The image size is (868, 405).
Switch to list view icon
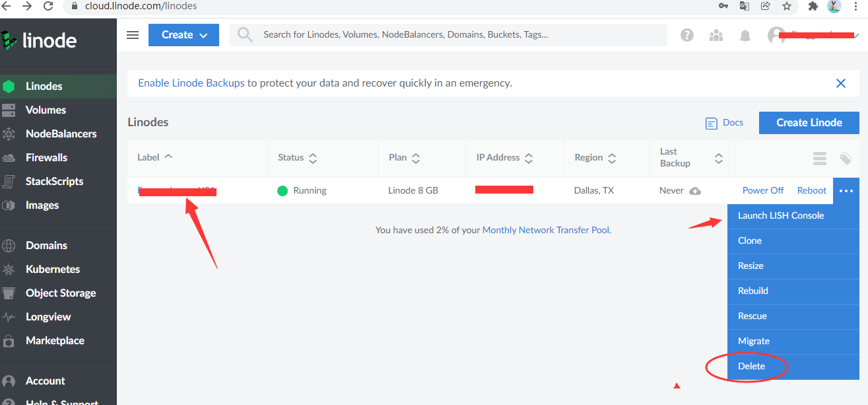[x=820, y=159]
